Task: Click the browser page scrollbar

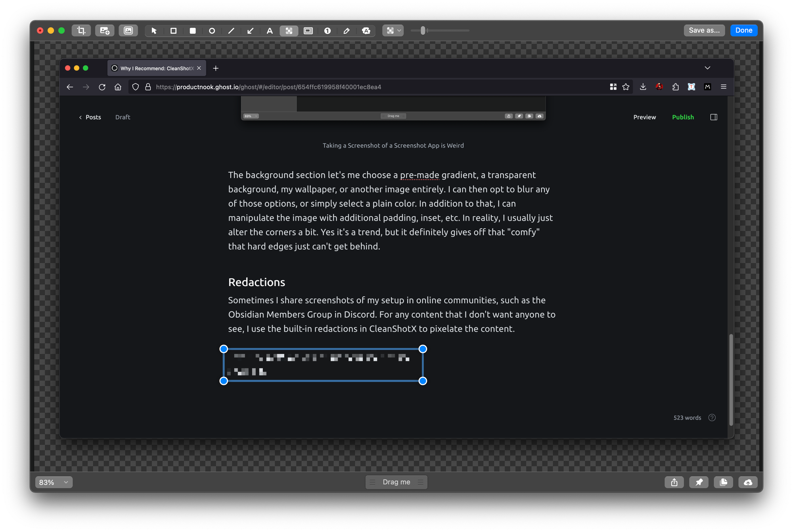Action: pos(730,380)
